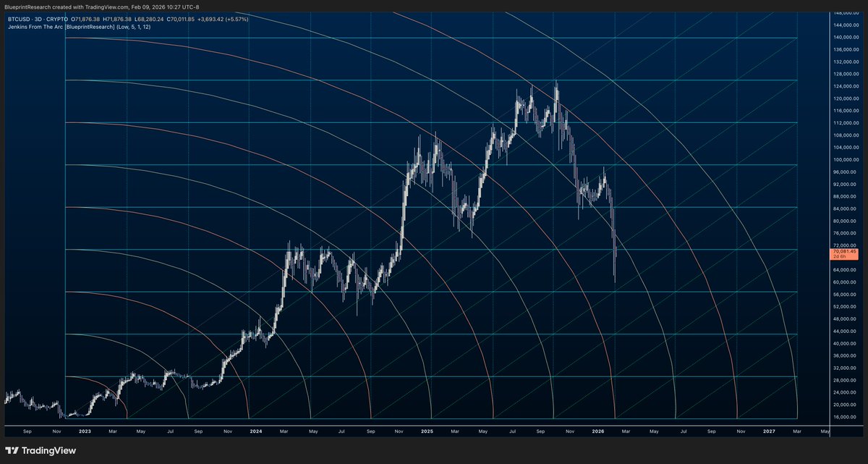Screen dimensions: 868x464
Task: Click the 40,000.00 price axis label
Action: 844,343
